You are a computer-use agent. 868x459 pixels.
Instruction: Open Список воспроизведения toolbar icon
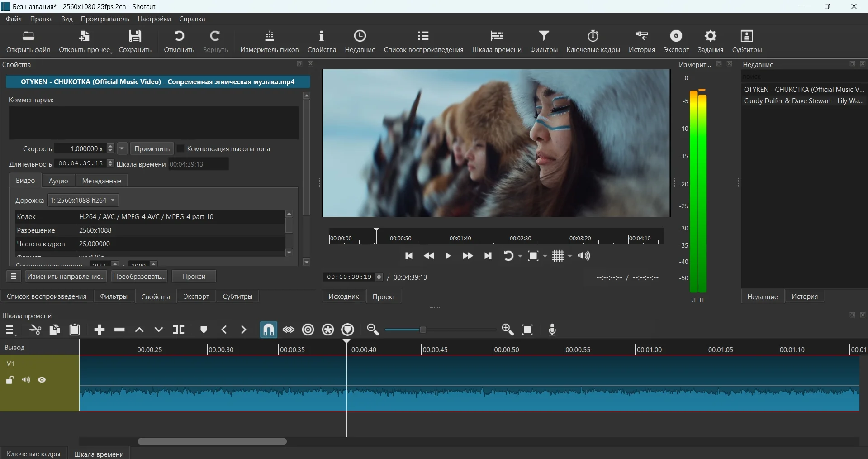pos(423,42)
